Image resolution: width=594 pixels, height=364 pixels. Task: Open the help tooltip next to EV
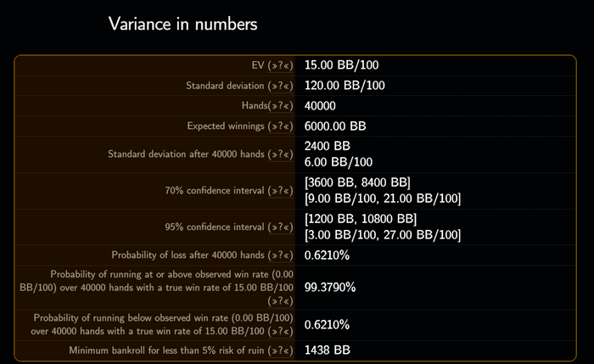tap(281, 65)
